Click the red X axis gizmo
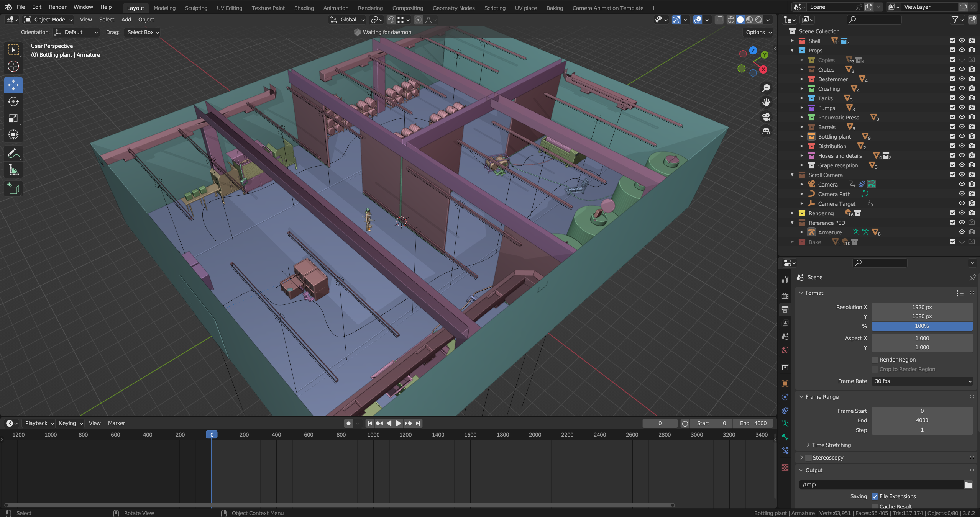The height and width of the screenshot is (517, 980). (763, 69)
